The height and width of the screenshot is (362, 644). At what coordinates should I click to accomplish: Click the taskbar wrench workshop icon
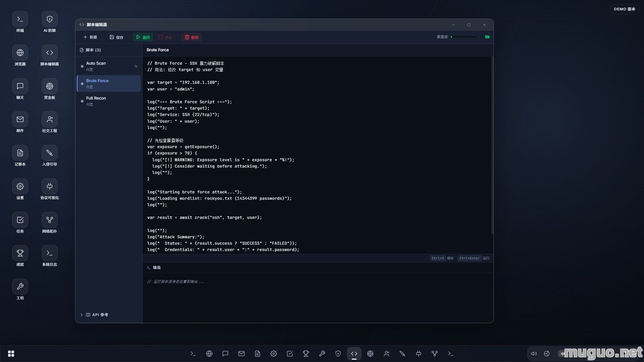pos(322,354)
